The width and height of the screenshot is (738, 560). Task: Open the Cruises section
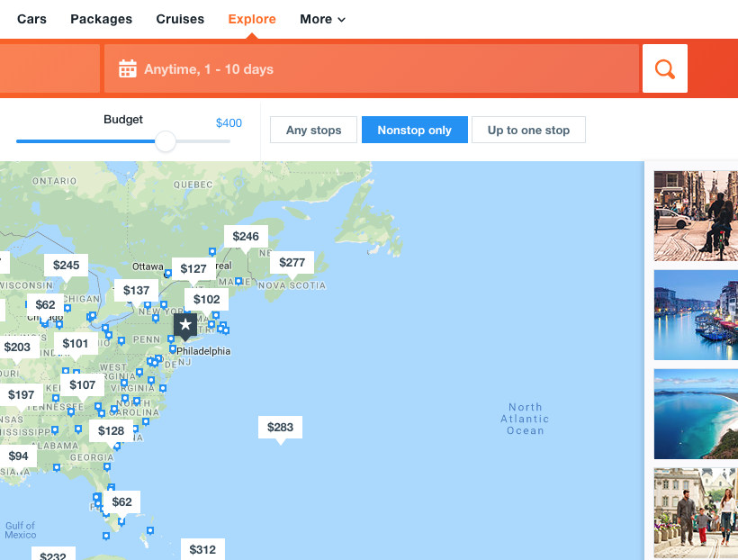click(180, 19)
